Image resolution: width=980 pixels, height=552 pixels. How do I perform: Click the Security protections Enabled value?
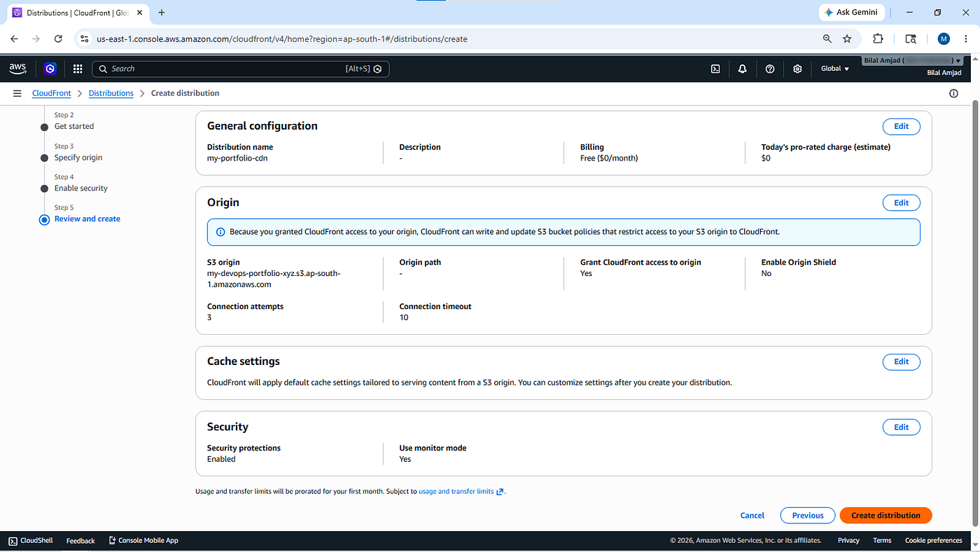tap(221, 460)
